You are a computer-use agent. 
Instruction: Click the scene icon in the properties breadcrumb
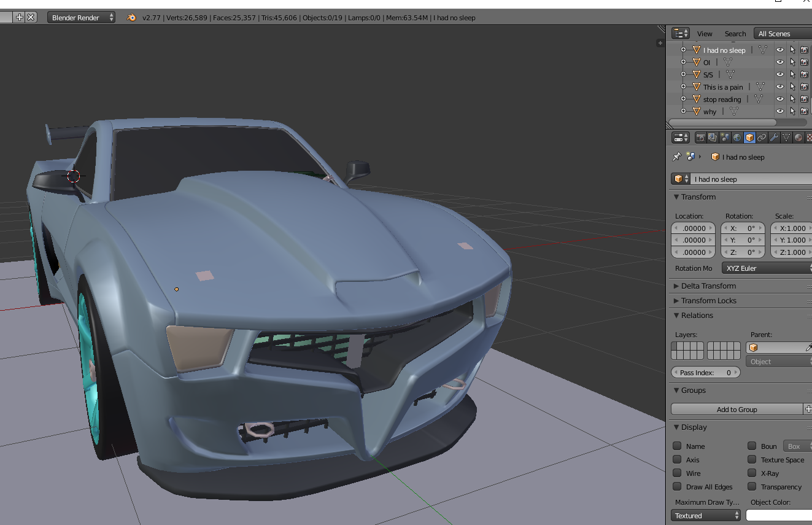[x=691, y=157]
